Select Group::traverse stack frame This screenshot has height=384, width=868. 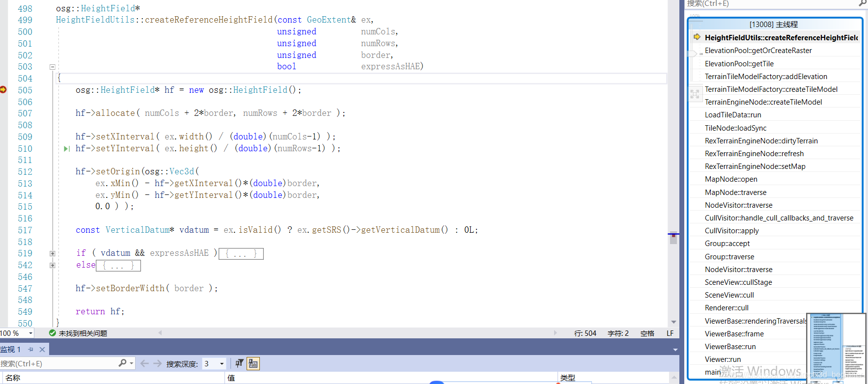click(x=729, y=257)
